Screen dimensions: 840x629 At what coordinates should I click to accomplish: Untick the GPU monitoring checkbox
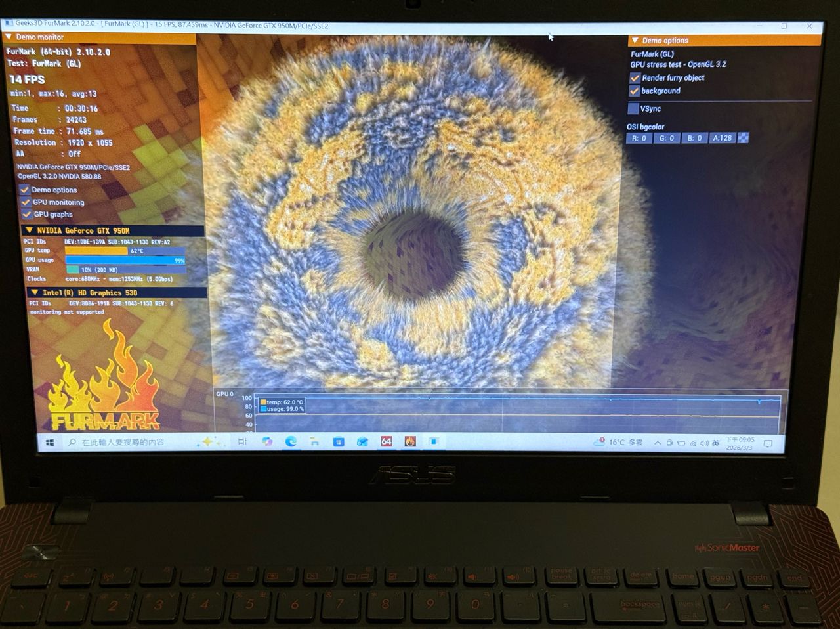click(26, 202)
